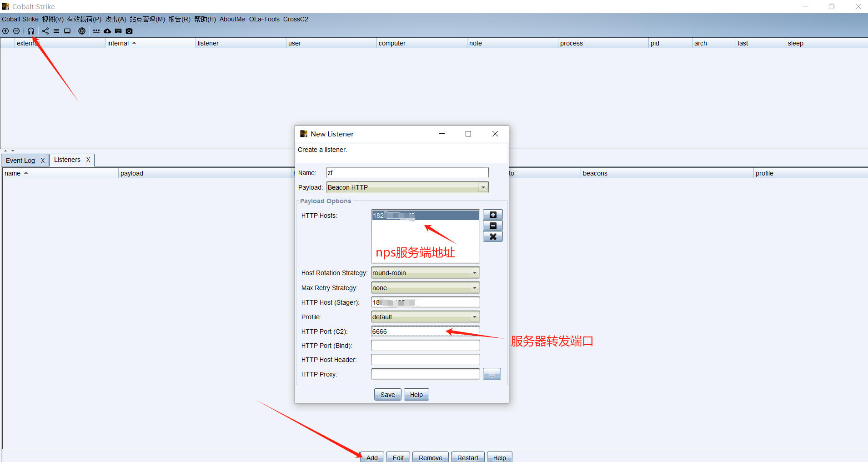Screen dimensions: 868x462
Task: Open the OLa-Tools menu
Action: pos(264,19)
